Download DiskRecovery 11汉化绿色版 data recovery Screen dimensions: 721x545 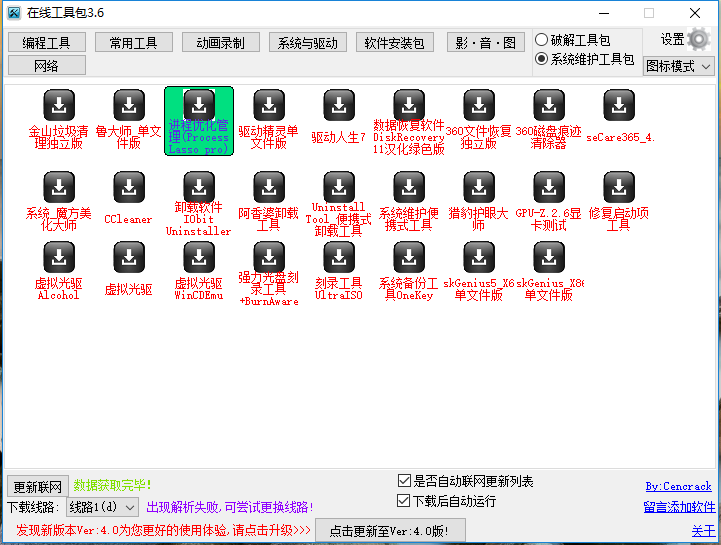(x=409, y=105)
